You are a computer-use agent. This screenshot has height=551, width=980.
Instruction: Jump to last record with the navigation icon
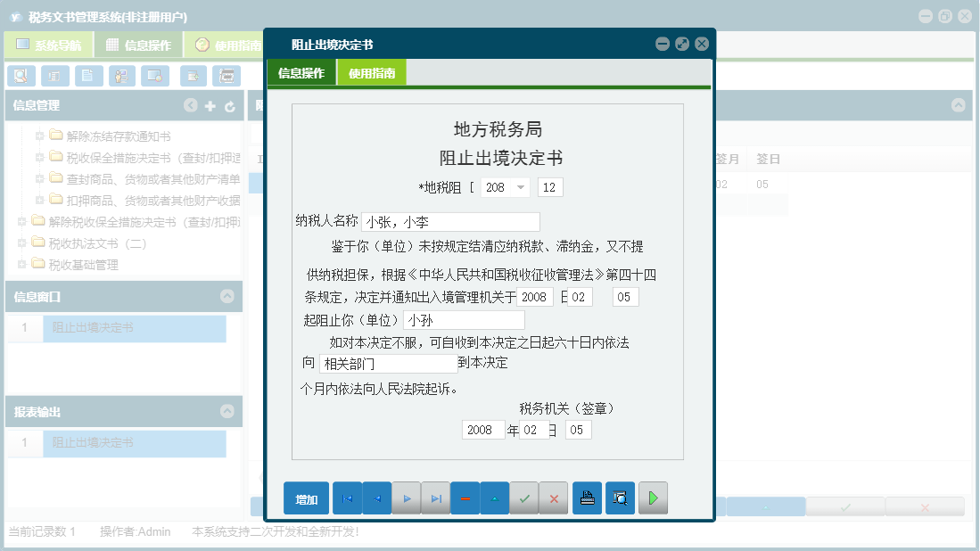(x=435, y=498)
